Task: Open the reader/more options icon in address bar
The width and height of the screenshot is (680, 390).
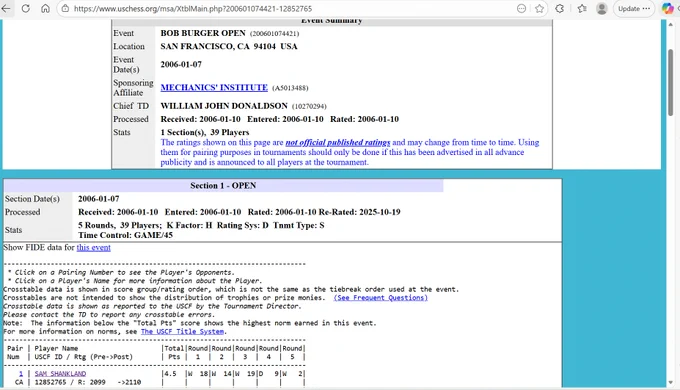Action: point(521,9)
